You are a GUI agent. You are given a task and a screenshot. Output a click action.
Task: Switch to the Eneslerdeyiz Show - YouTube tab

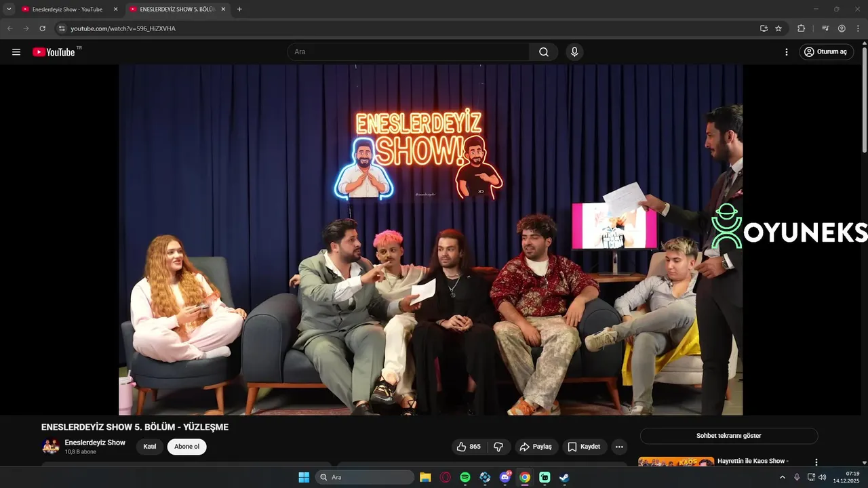coord(67,9)
